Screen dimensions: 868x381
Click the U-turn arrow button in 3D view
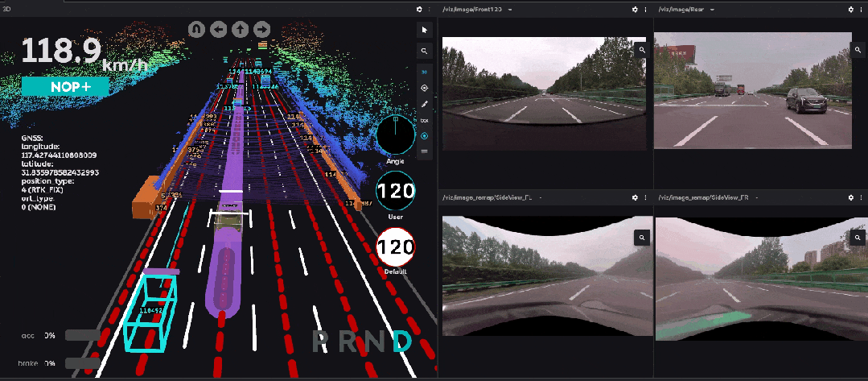196,29
